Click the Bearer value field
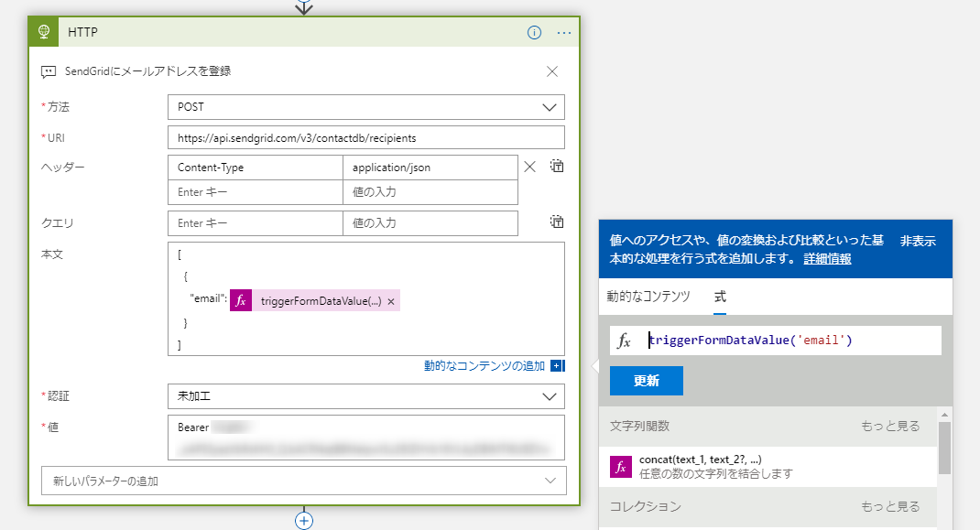This screenshot has height=530, width=980. click(366, 438)
